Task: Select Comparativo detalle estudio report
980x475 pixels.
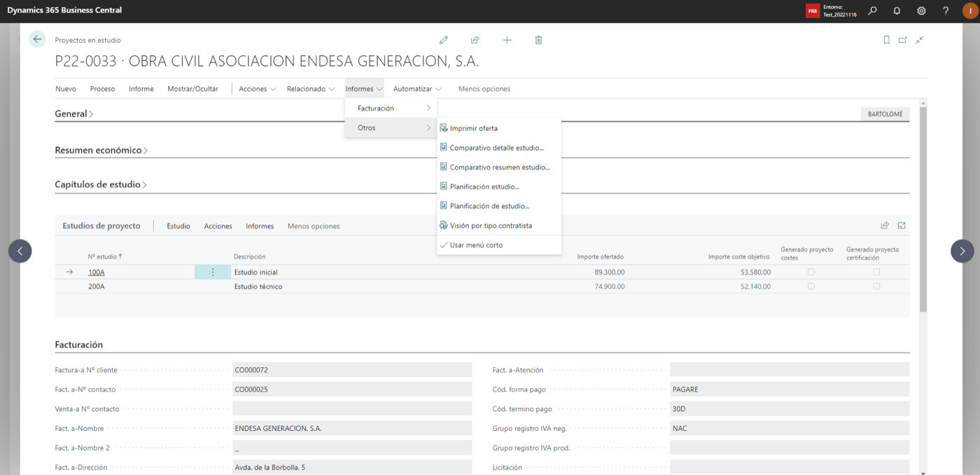Action: point(498,148)
